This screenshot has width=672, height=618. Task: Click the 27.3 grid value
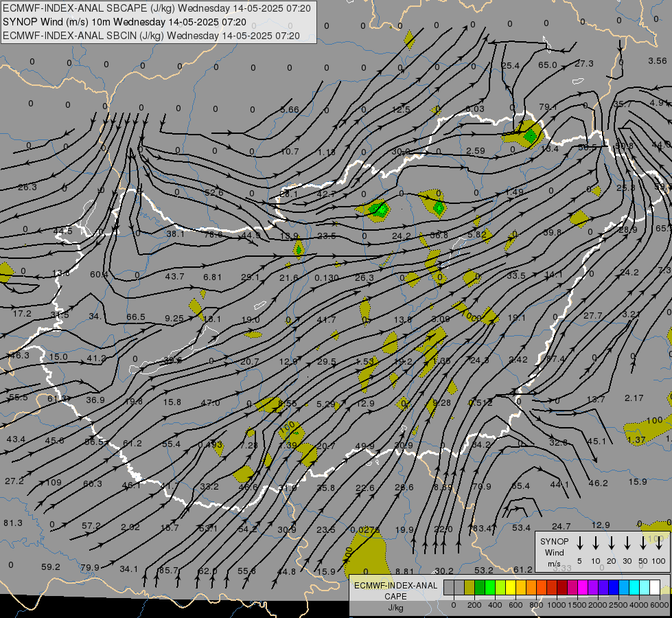(584, 63)
